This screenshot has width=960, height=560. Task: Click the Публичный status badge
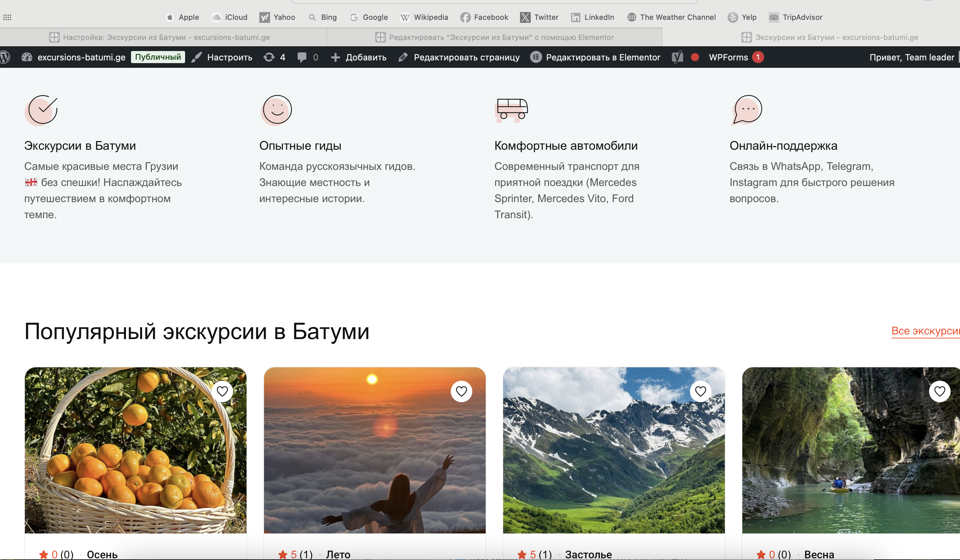[x=158, y=57]
